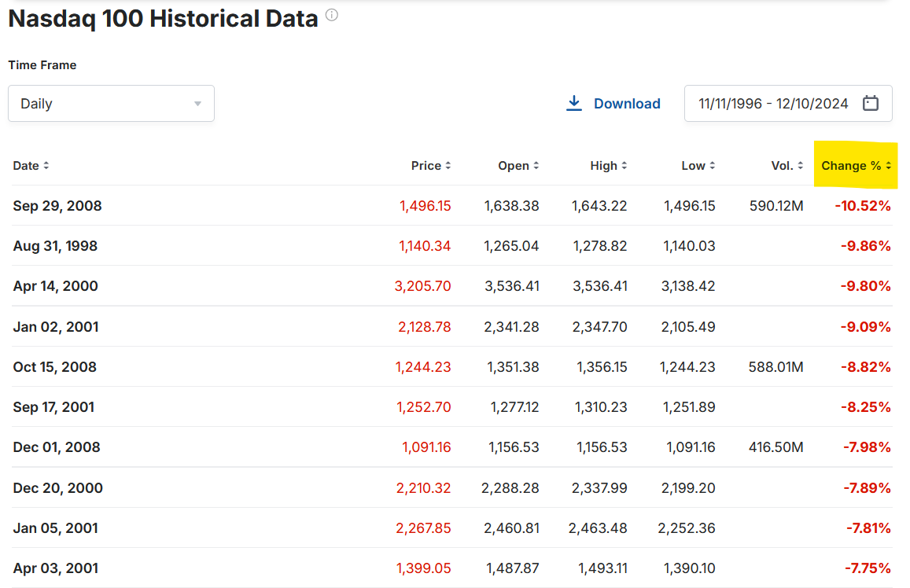Viewport: 910px width, 588px height.
Task: Click the open value 2,288.28
Action: [x=510, y=487]
